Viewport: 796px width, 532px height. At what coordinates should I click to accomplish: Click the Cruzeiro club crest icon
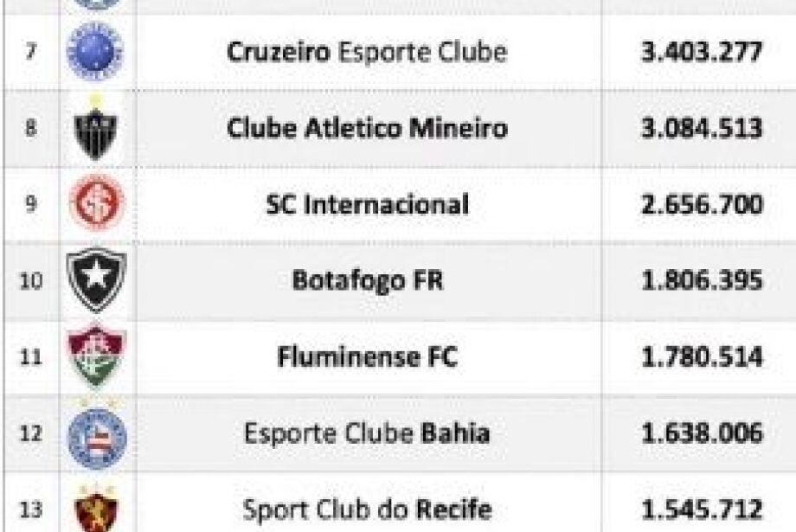pyautogui.click(x=95, y=53)
